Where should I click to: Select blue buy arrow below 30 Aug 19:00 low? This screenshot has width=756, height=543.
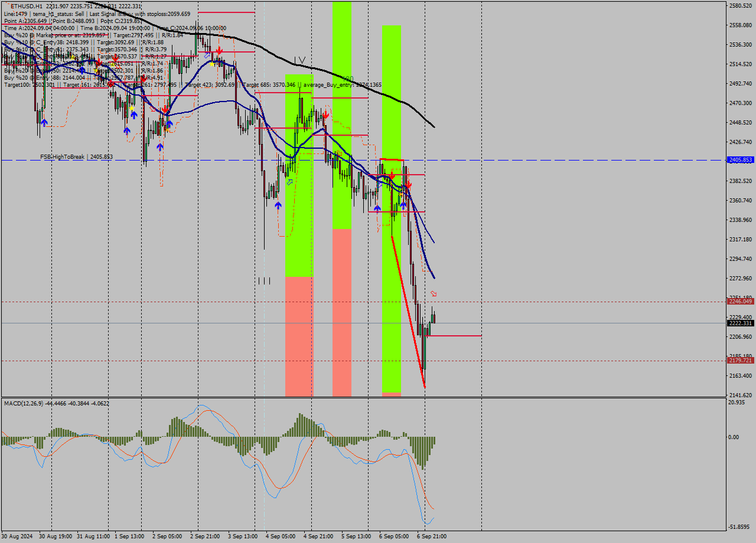click(x=44, y=123)
